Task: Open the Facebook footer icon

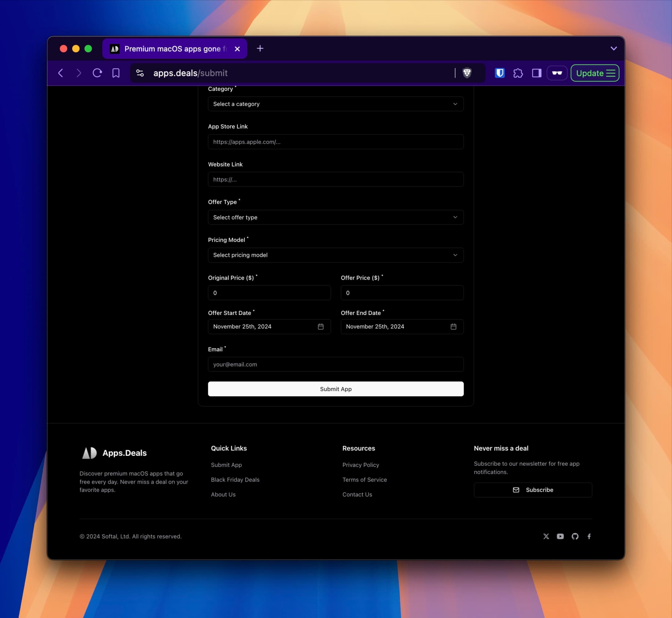Action: click(x=589, y=536)
